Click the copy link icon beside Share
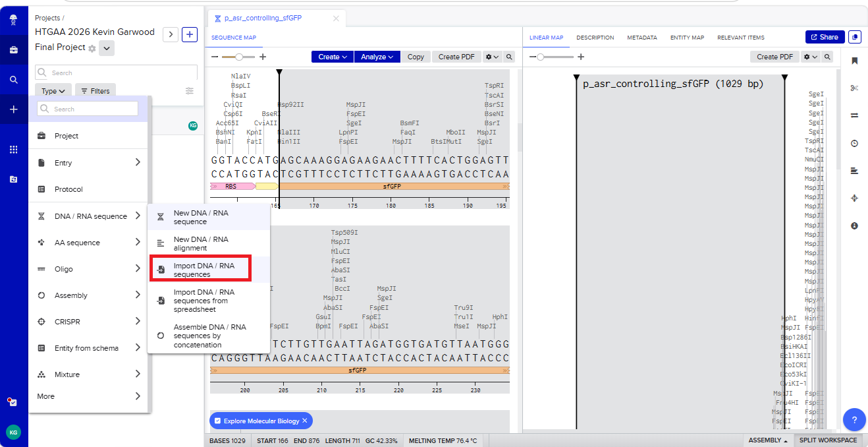Screen dimensions: 868x447 click(855, 37)
